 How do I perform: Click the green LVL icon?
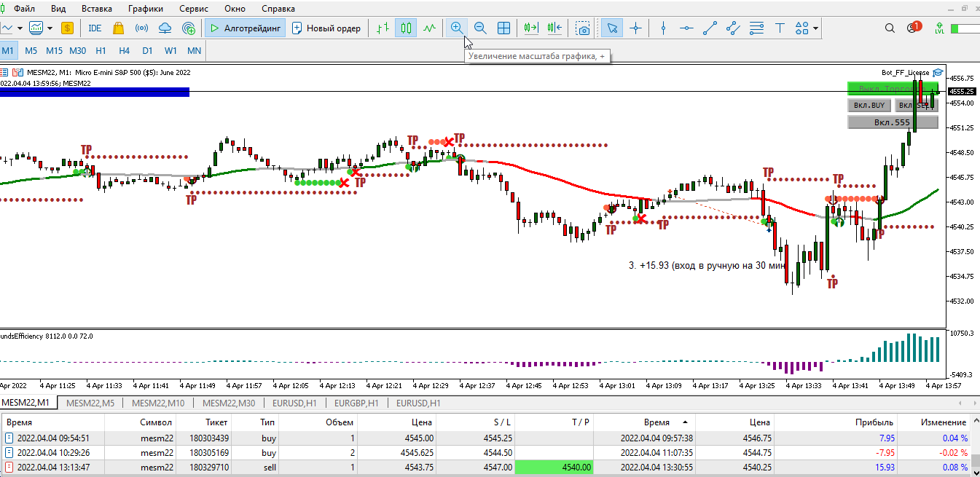pos(939,28)
